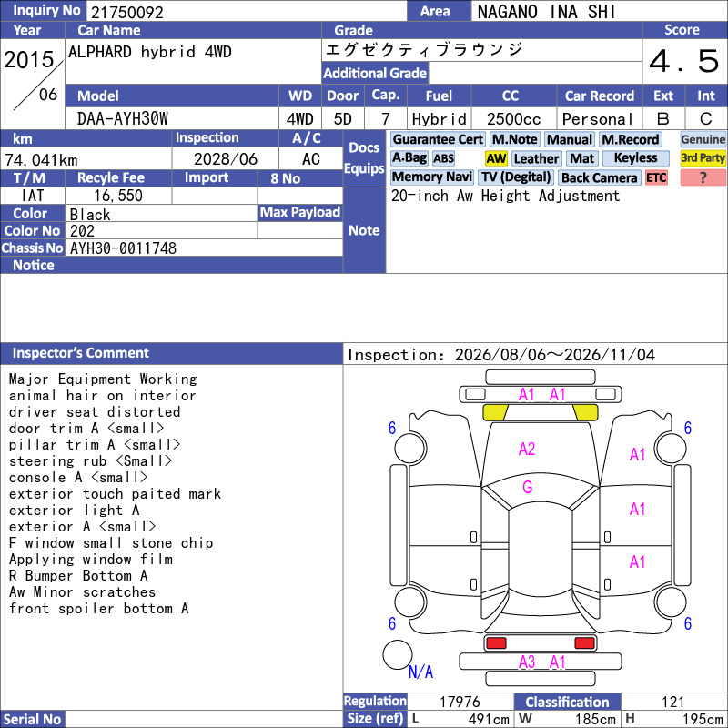Select the ABS equipment badge
728x728 pixels.
[443, 158]
